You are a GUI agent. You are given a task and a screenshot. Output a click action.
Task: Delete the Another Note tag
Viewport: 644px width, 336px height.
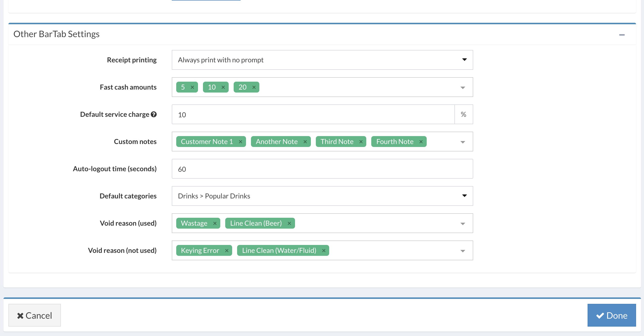click(x=305, y=142)
